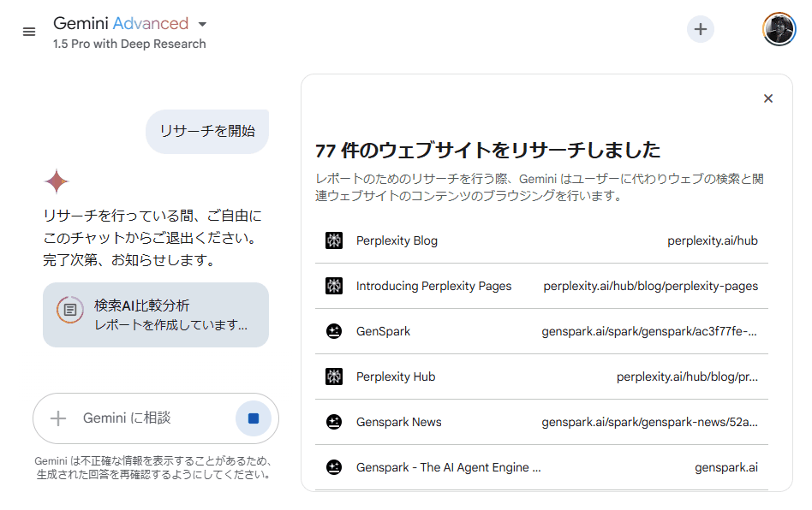The width and height of the screenshot is (812, 510).
Task: Open the account profile avatar
Action: coord(779,29)
